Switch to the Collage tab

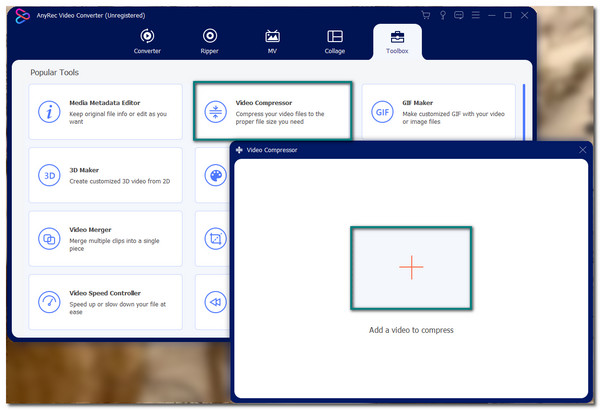point(335,40)
